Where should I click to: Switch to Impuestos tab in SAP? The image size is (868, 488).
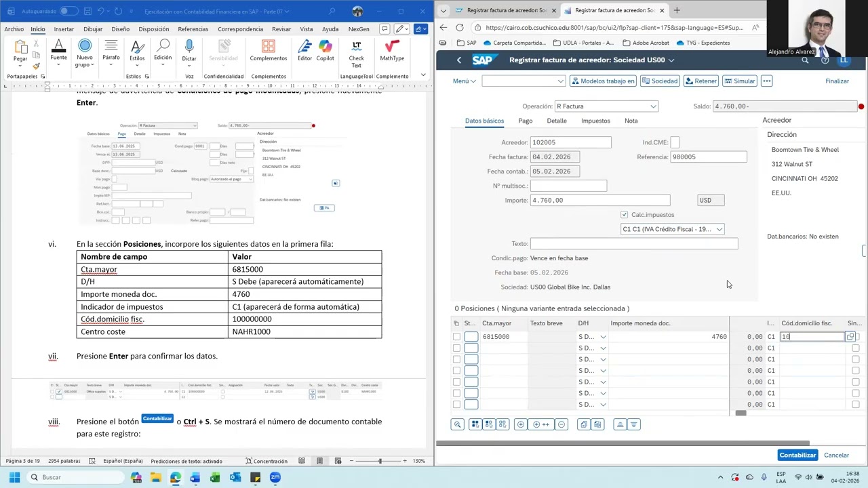click(595, 121)
